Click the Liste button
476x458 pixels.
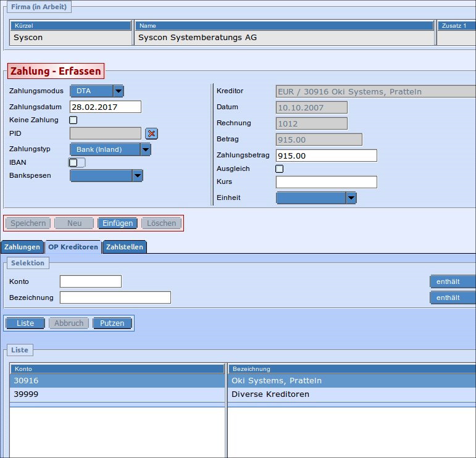[25, 323]
